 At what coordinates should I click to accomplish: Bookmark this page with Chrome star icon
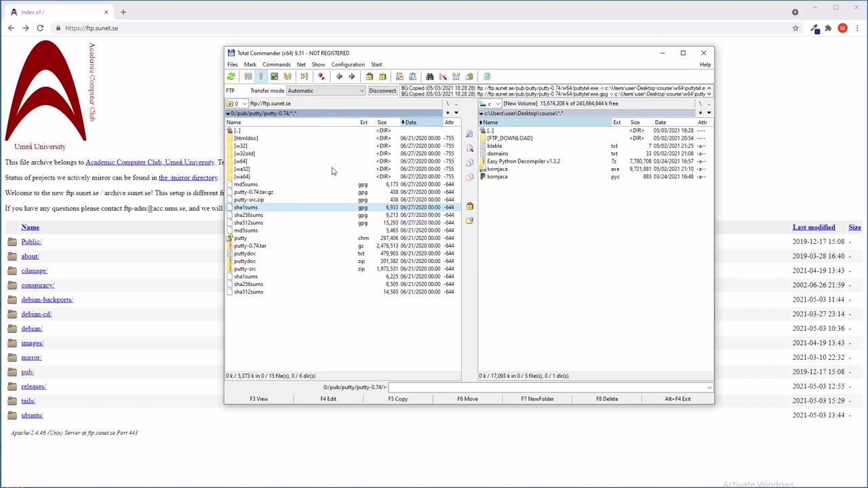tap(795, 28)
